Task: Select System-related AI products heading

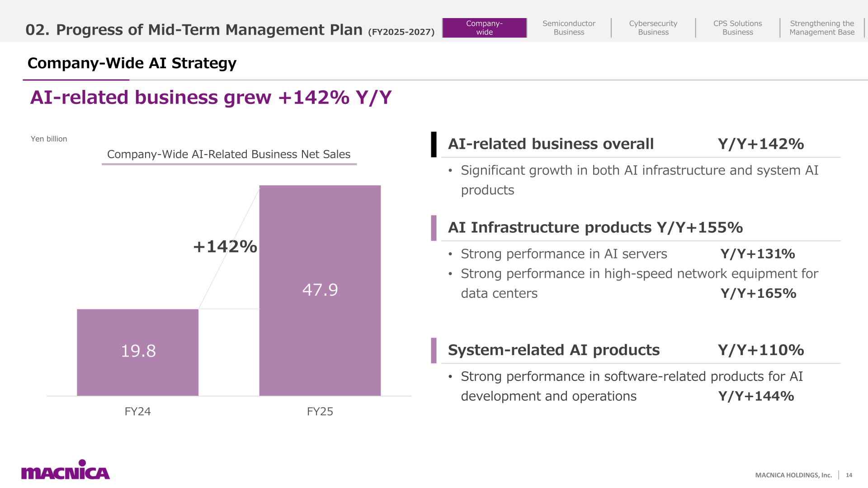Action: click(554, 350)
